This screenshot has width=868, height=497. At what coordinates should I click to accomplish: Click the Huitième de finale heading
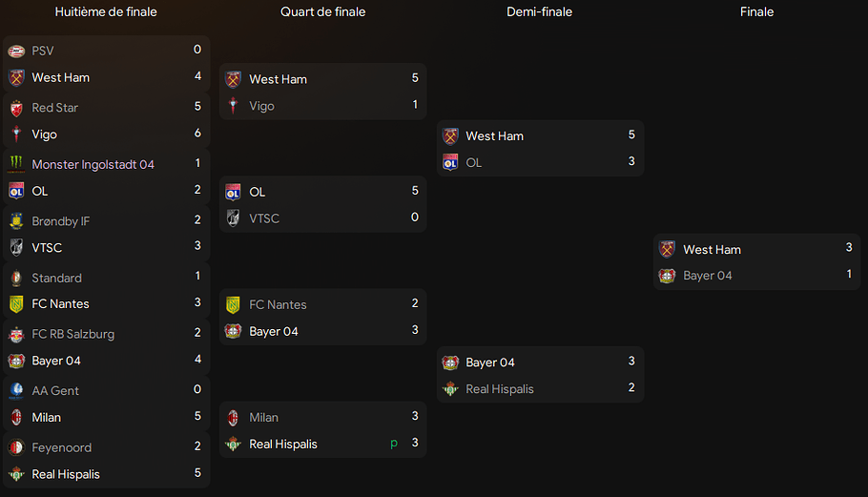pos(106,11)
